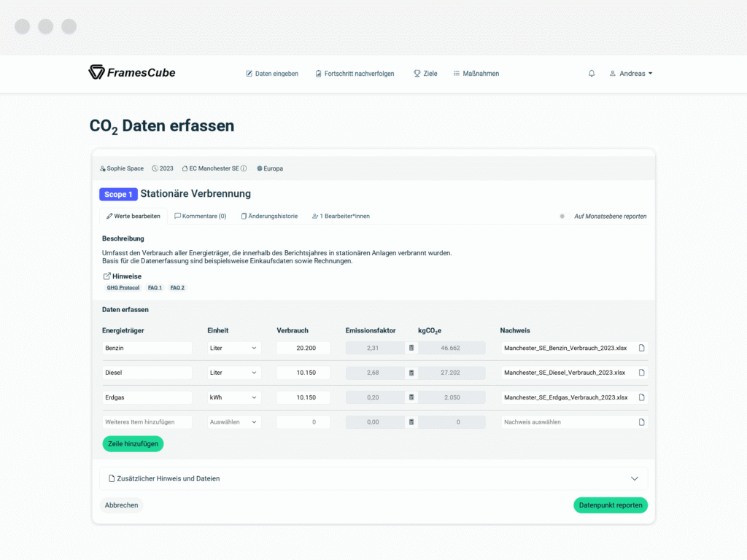
Task: Click the kgCO2e value 2.050
Action: [x=452, y=397]
